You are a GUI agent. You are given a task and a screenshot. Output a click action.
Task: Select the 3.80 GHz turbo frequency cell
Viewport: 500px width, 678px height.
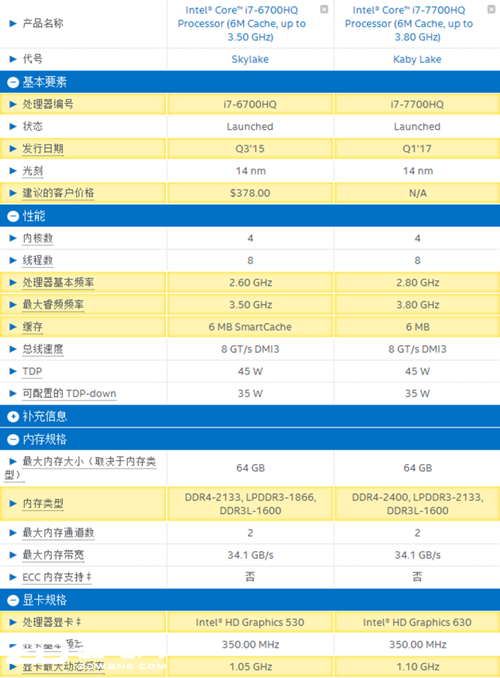(x=417, y=305)
